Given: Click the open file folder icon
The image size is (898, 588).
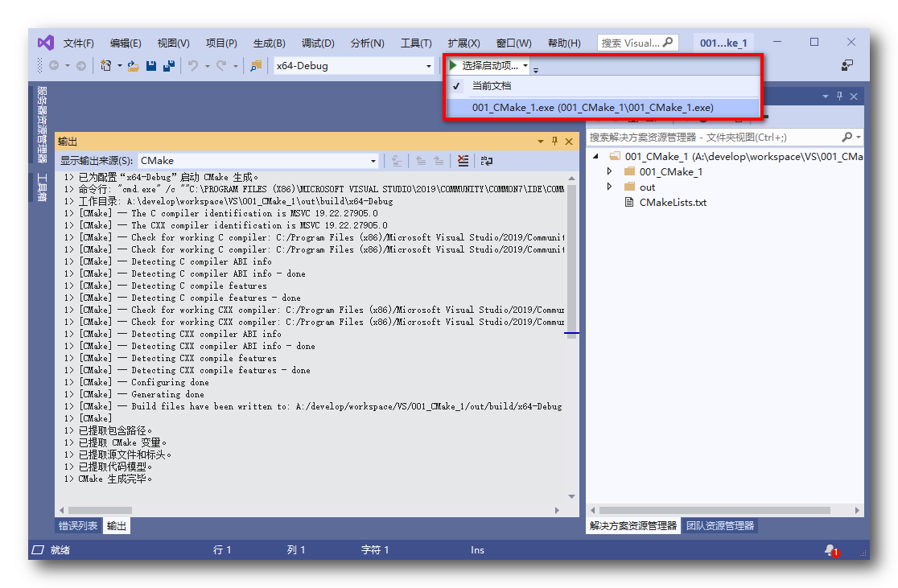Looking at the screenshot, I should coord(134,66).
